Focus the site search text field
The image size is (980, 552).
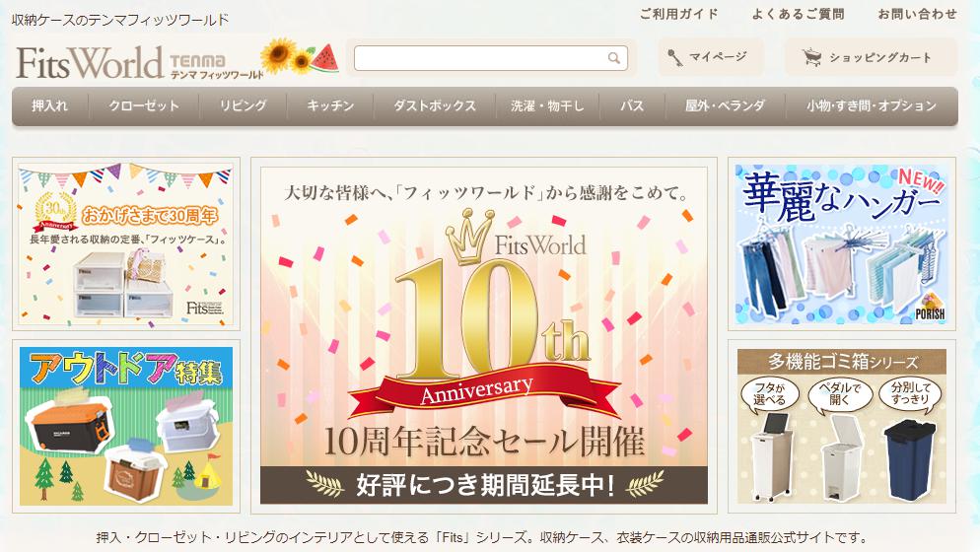pos(491,58)
